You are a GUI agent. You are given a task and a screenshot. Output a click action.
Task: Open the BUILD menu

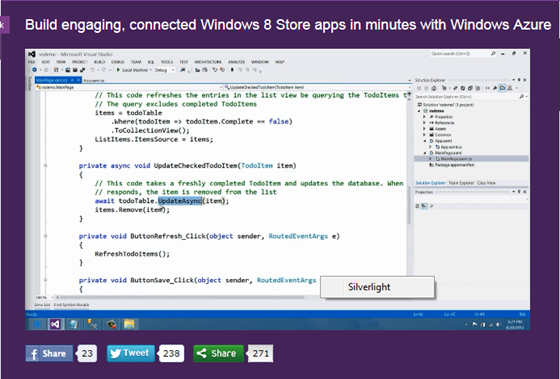[99, 62]
